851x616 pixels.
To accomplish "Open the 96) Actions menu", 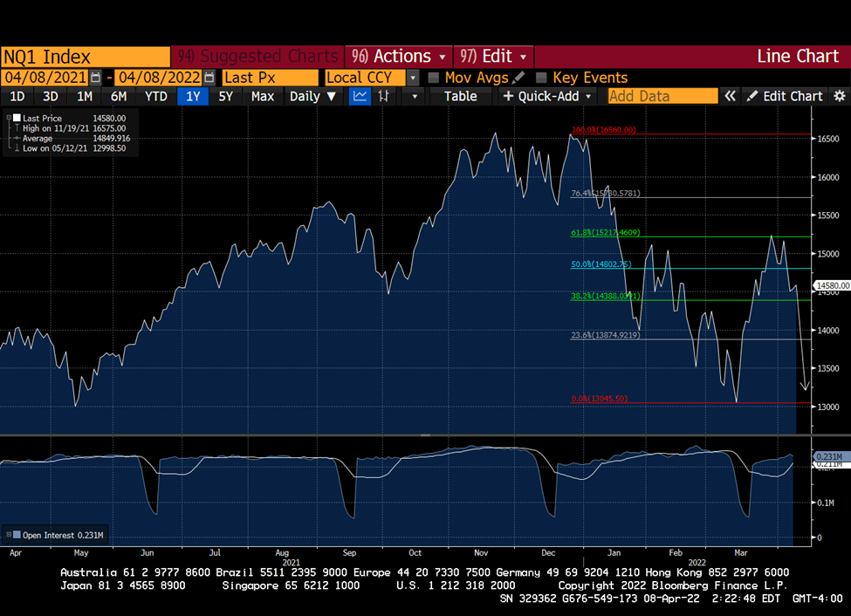I will pyautogui.click(x=398, y=56).
